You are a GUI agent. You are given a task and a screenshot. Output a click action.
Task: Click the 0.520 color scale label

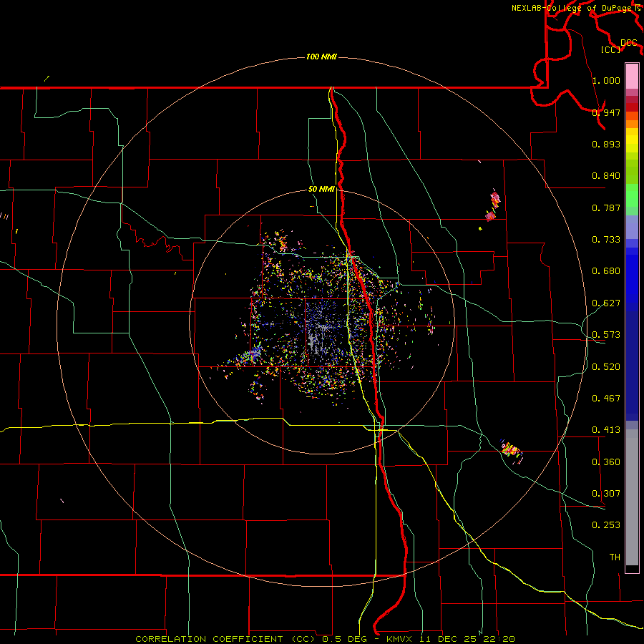tap(606, 367)
